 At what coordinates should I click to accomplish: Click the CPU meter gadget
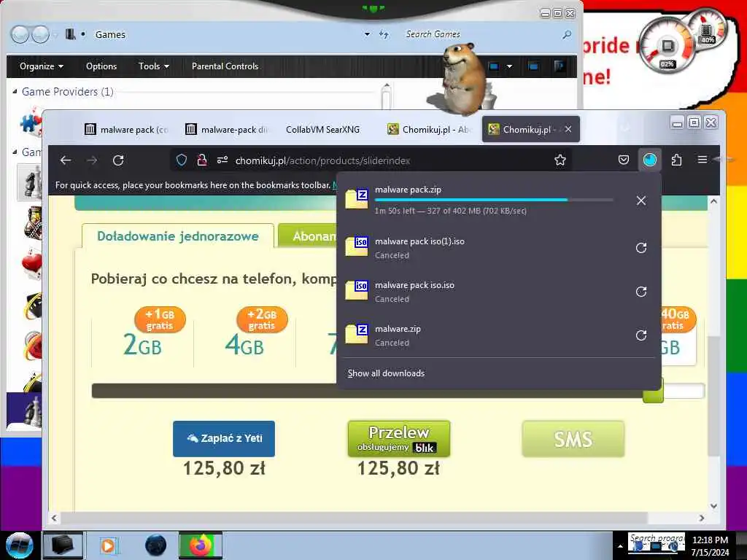(x=667, y=46)
